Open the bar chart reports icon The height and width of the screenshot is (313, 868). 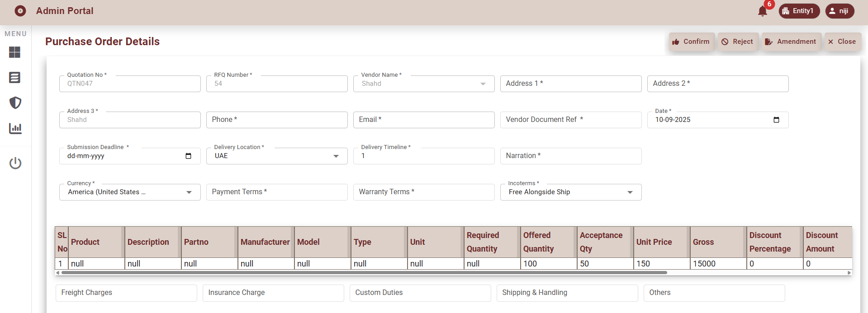click(15, 128)
